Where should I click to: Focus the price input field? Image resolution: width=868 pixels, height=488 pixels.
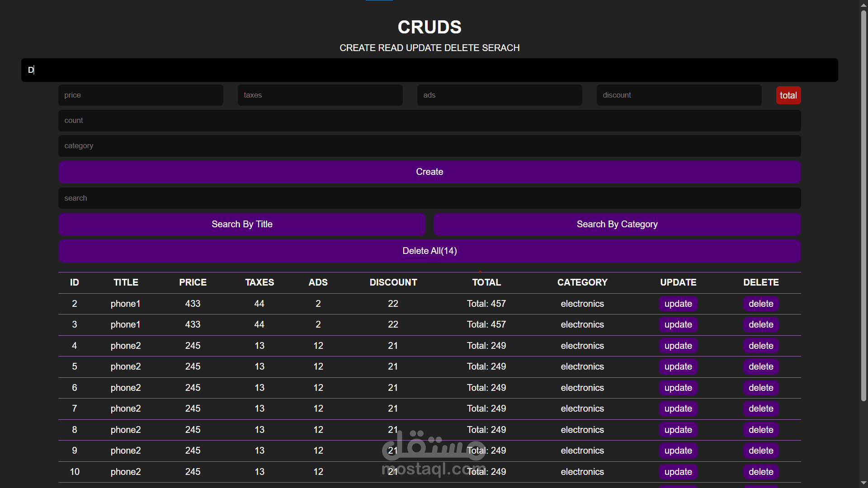click(x=141, y=95)
